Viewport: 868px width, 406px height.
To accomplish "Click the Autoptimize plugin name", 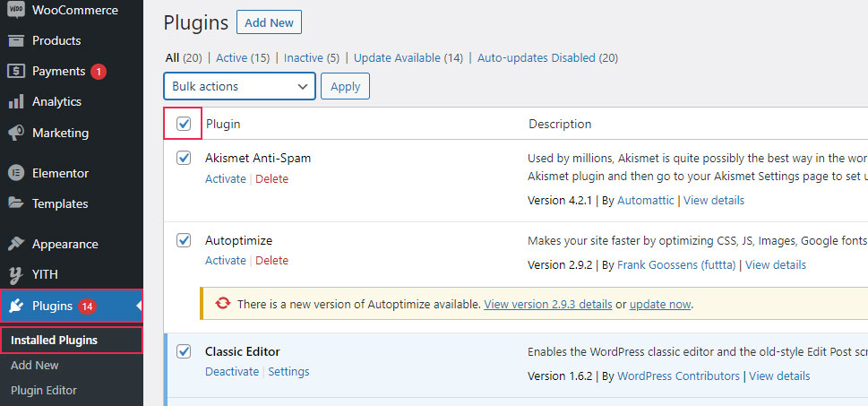I will [238, 240].
